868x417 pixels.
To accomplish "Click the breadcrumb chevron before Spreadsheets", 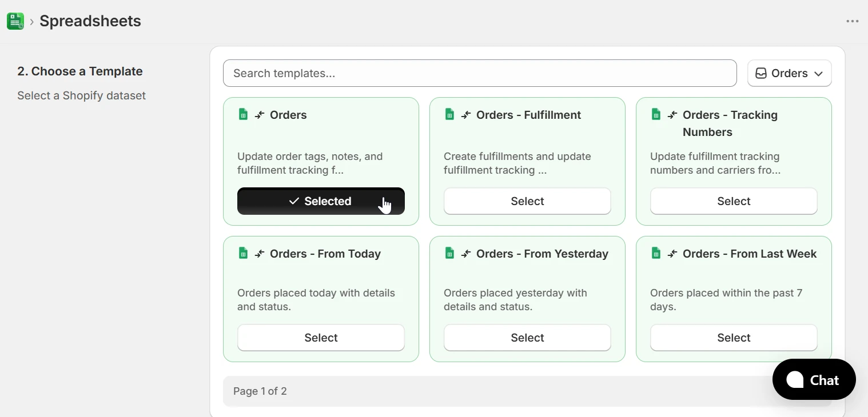I will (32, 22).
